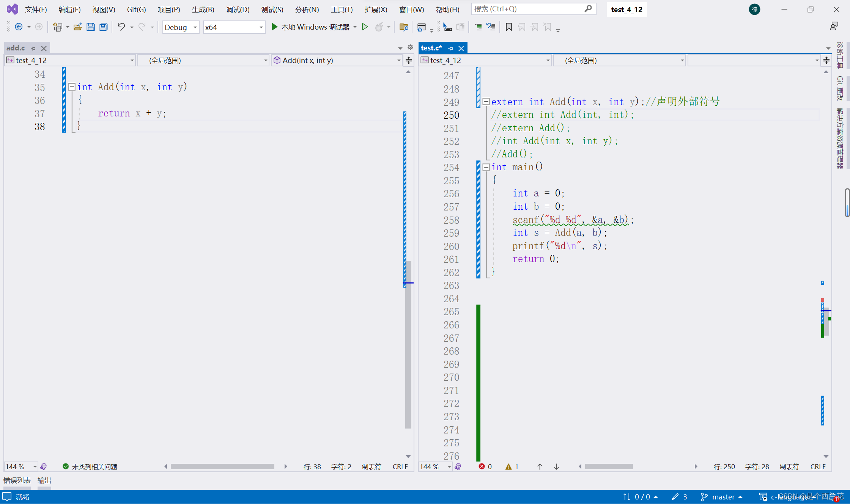Open scope dropdown in test.c pane
This screenshot has width=850, height=504.
pyautogui.click(x=619, y=60)
